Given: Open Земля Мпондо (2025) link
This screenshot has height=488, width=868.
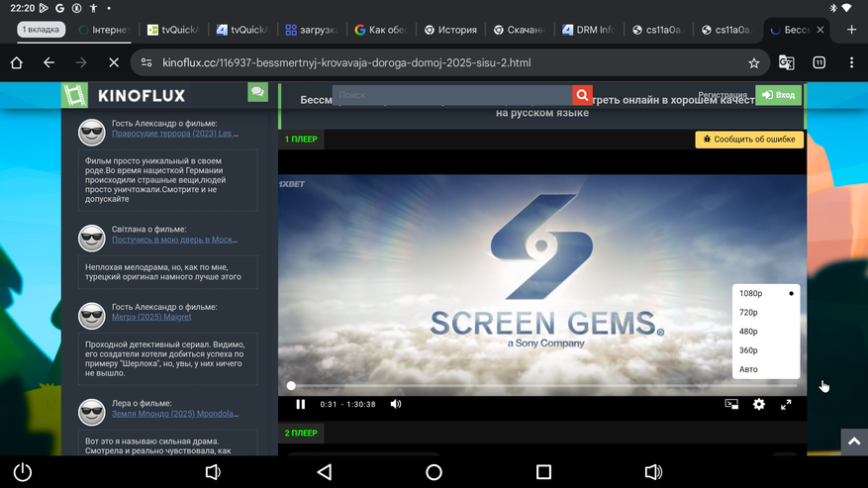Looking at the screenshot, I should (x=175, y=414).
